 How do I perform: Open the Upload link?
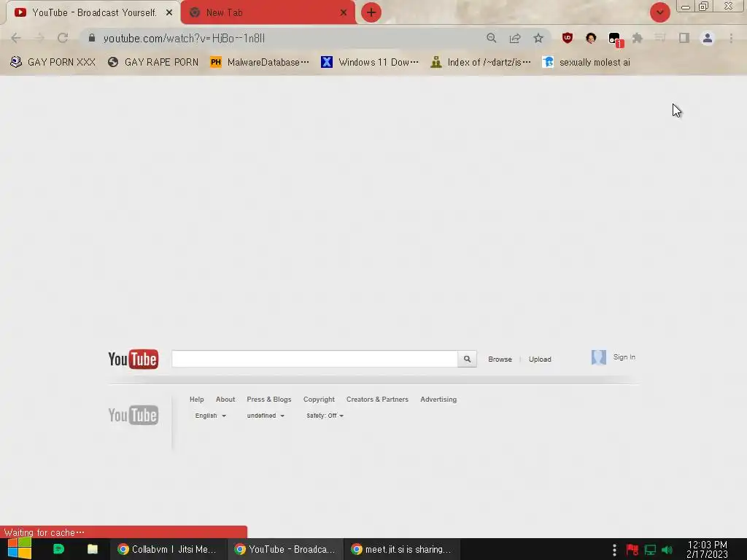point(540,359)
